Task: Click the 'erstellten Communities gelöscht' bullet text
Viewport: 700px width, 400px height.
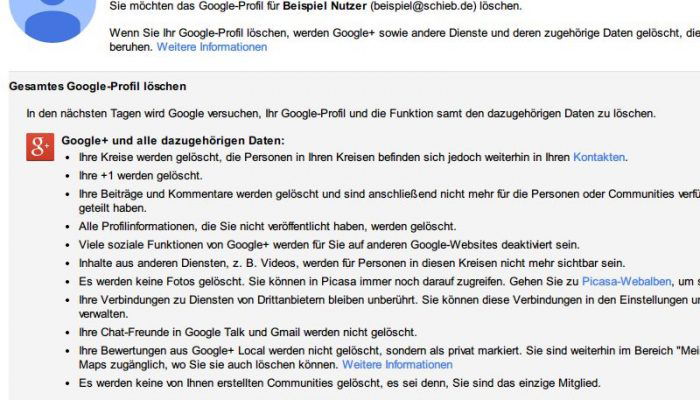Action: click(x=340, y=383)
